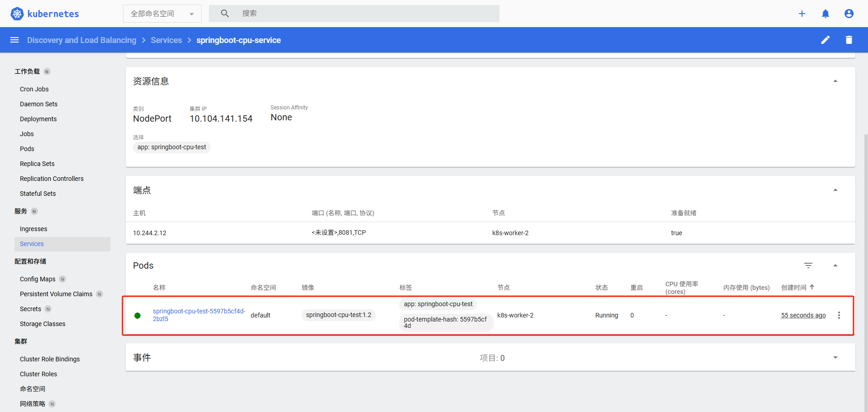Open Pods in sidebar

(x=27, y=149)
